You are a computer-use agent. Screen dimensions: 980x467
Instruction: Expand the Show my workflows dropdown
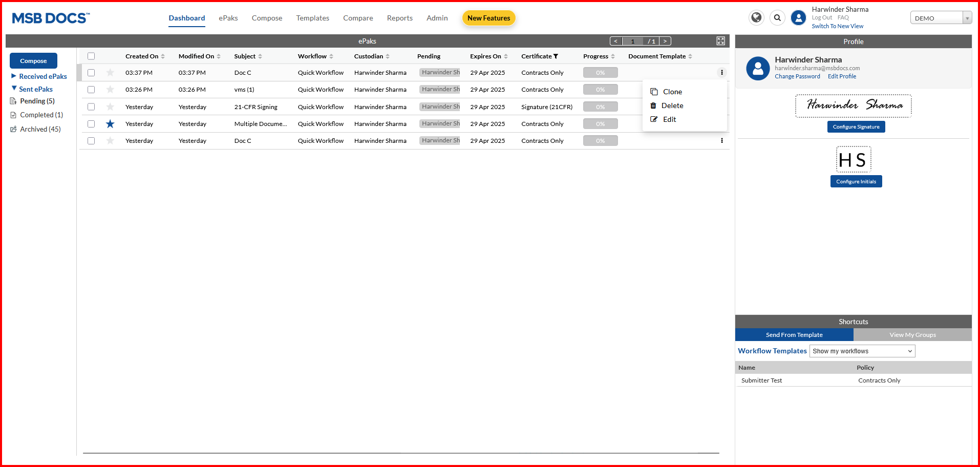pyautogui.click(x=862, y=351)
